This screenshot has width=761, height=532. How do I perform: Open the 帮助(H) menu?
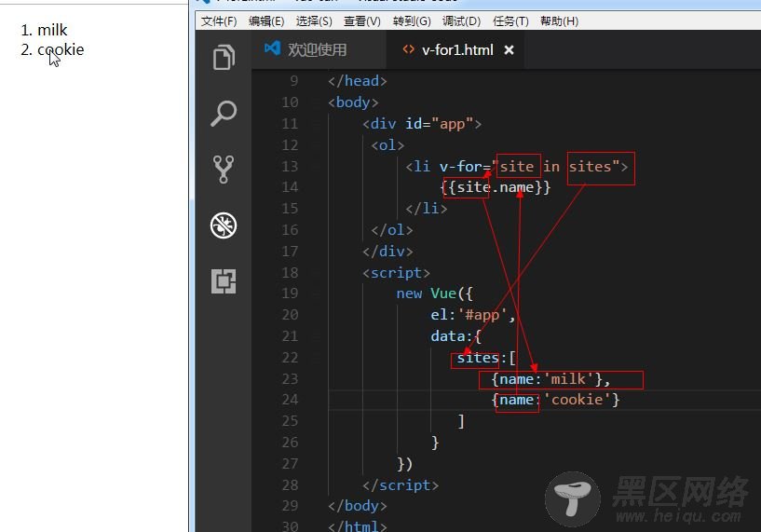pyautogui.click(x=559, y=21)
